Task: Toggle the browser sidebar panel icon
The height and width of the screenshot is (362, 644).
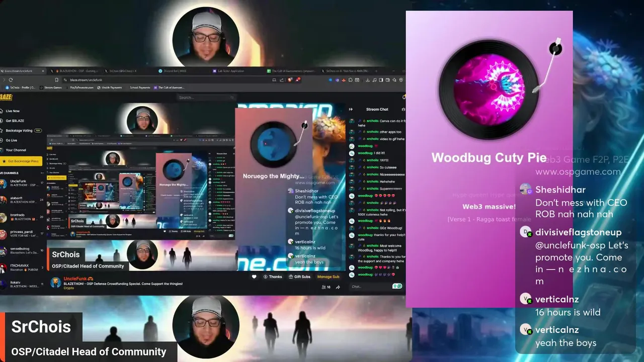Action: 381,80
